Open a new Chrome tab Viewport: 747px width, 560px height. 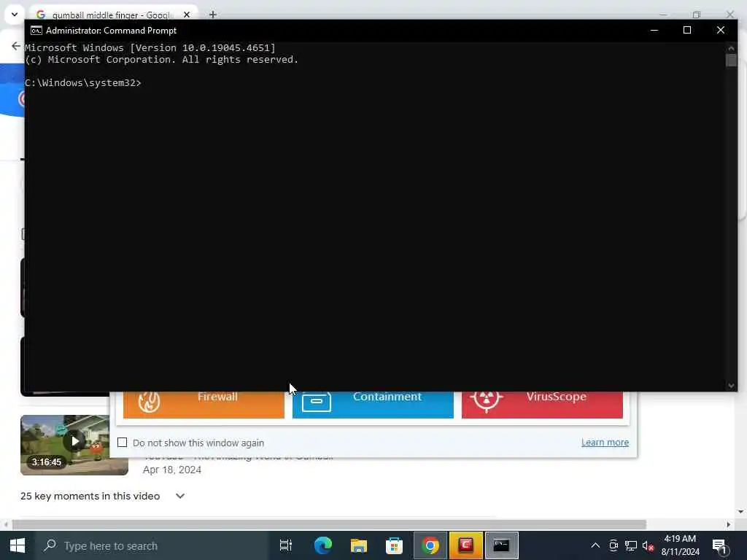213,15
